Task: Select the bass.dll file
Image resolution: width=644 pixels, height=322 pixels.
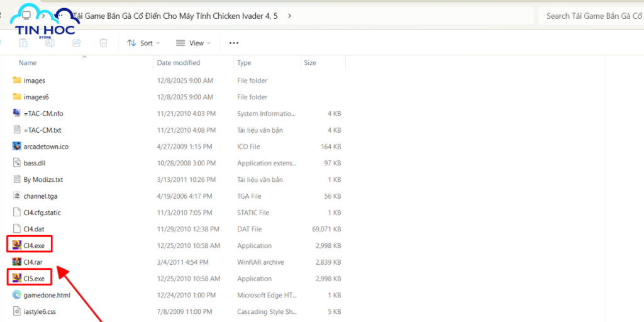Action: coord(35,162)
